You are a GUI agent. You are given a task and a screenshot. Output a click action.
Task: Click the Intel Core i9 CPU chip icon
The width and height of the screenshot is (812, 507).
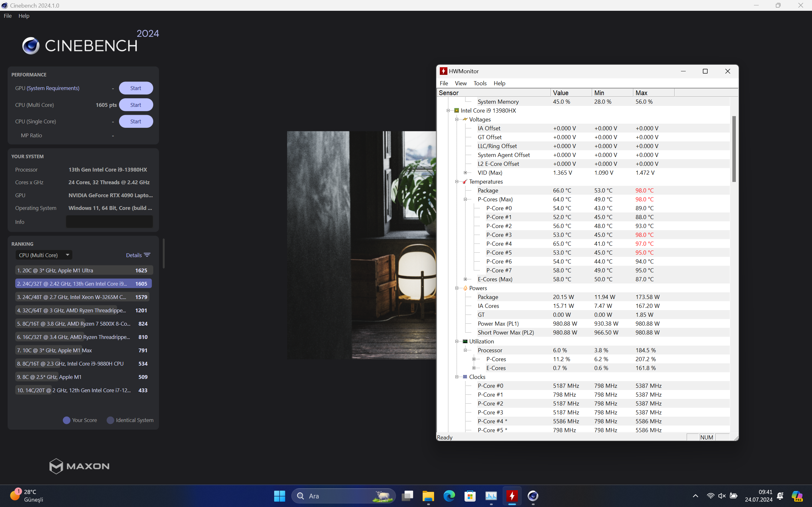[456, 110]
